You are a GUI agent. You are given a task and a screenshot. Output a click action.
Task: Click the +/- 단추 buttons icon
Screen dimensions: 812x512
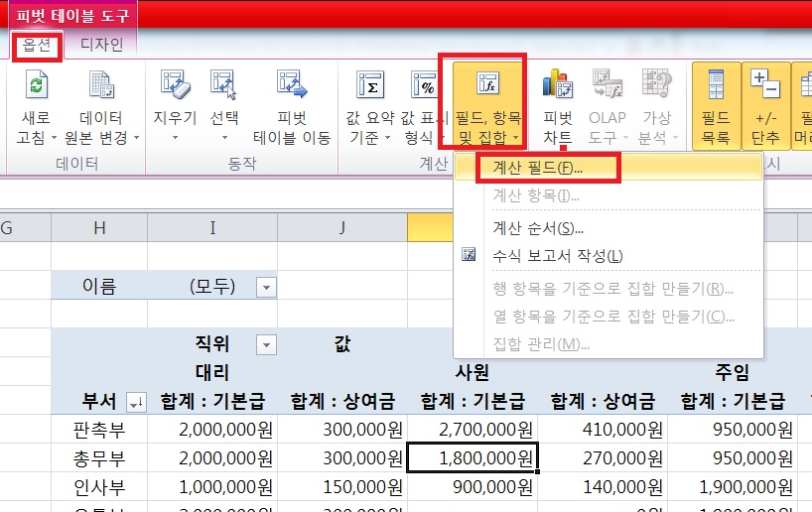[764, 87]
